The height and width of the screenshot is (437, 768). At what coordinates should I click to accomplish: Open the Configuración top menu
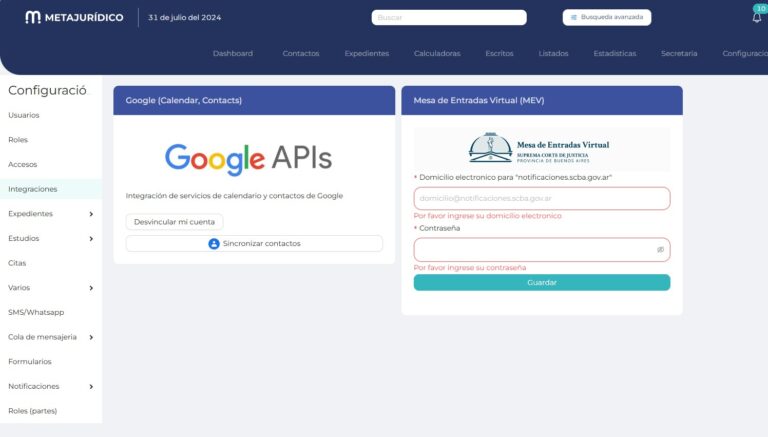click(745, 53)
